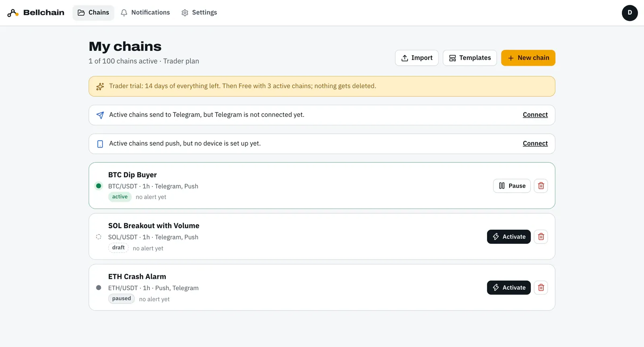Click '1 of 100 chains active · Trader plan' text
Image resolution: width=644 pixels, height=347 pixels.
(x=144, y=61)
